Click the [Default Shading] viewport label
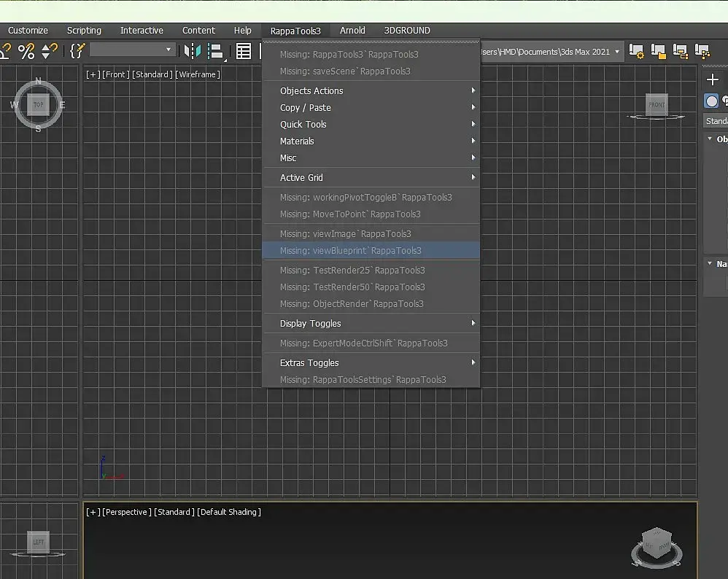Image resolution: width=728 pixels, height=579 pixels. [229, 512]
